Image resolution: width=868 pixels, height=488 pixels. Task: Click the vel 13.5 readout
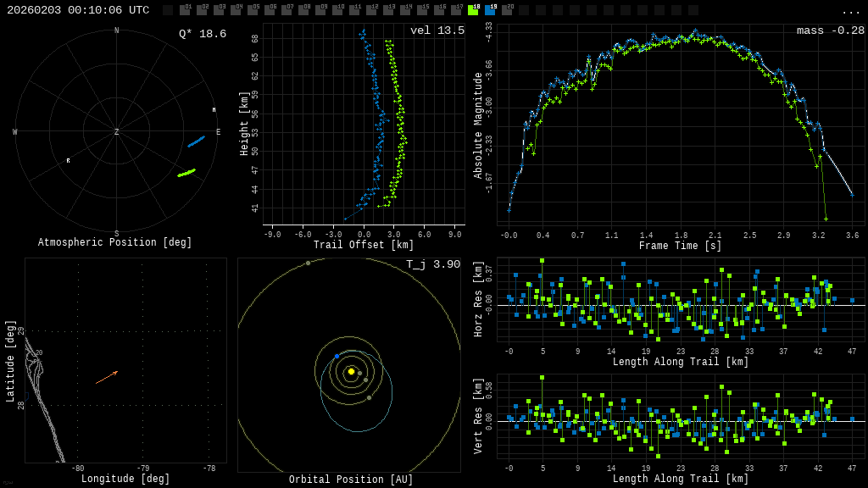click(x=437, y=30)
